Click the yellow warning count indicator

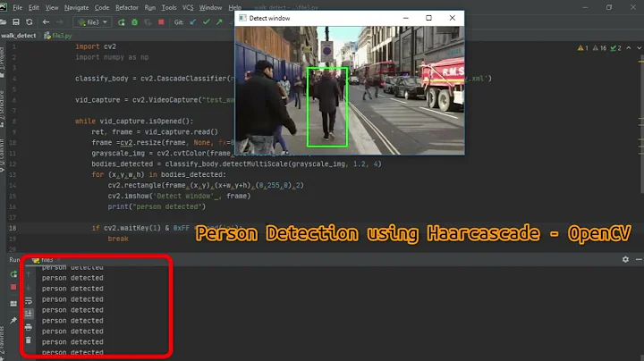(x=583, y=48)
